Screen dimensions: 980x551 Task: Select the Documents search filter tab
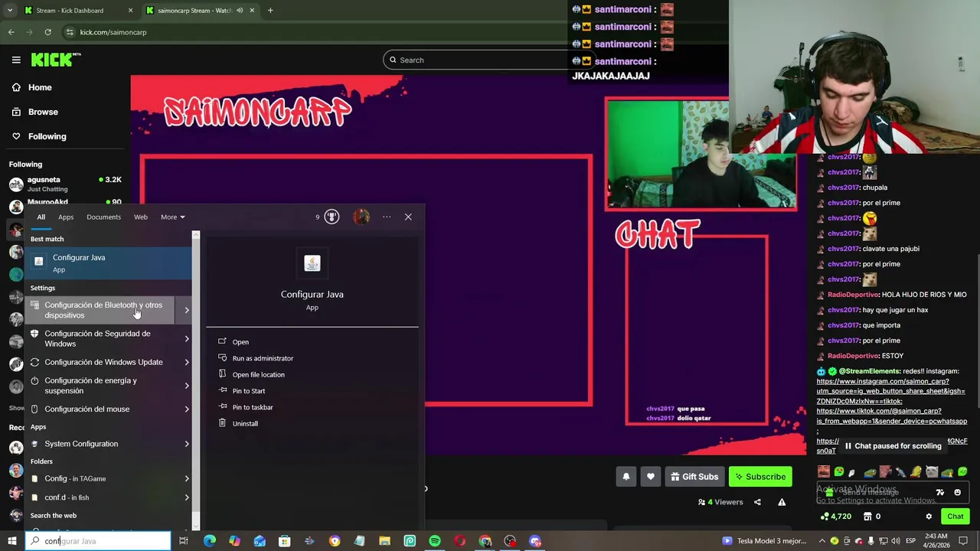103,217
